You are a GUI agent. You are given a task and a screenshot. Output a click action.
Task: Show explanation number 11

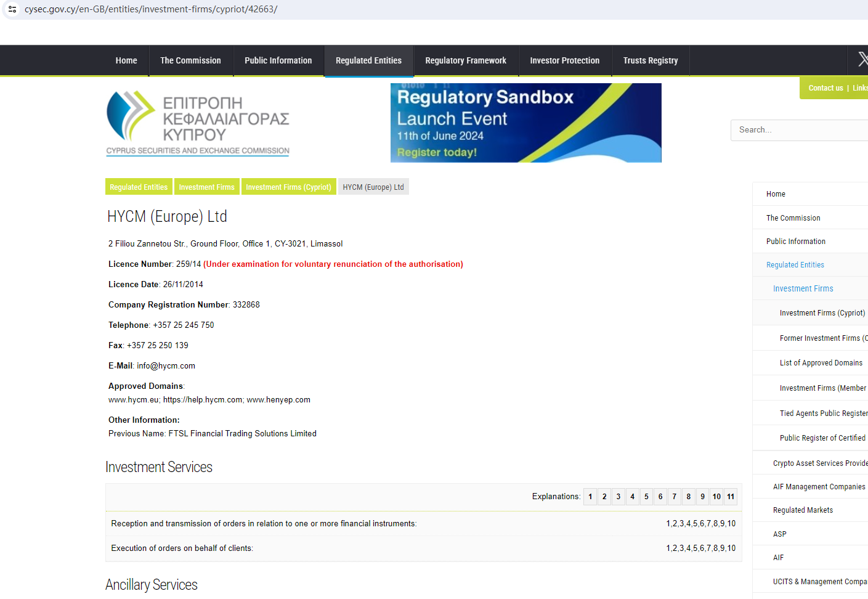[731, 497]
